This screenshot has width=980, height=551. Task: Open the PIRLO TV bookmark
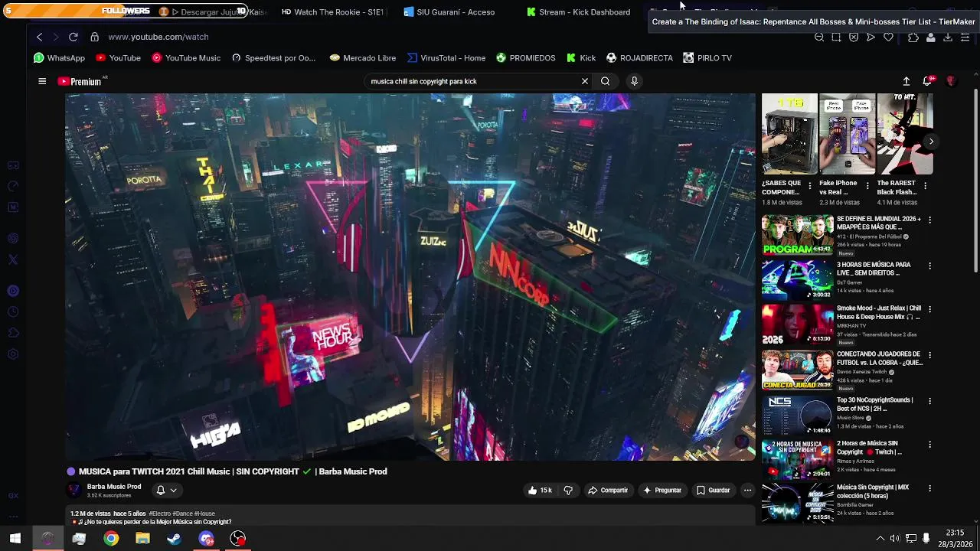[707, 58]
